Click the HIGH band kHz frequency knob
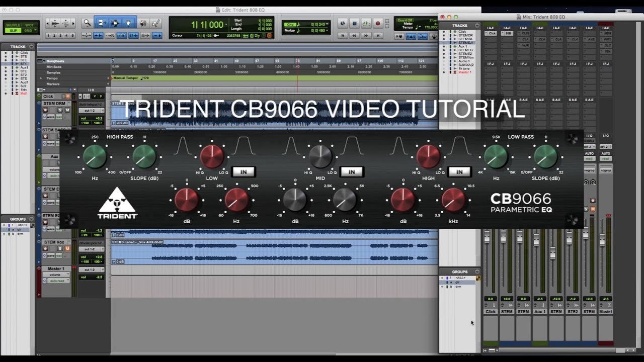 click(453, 200)
